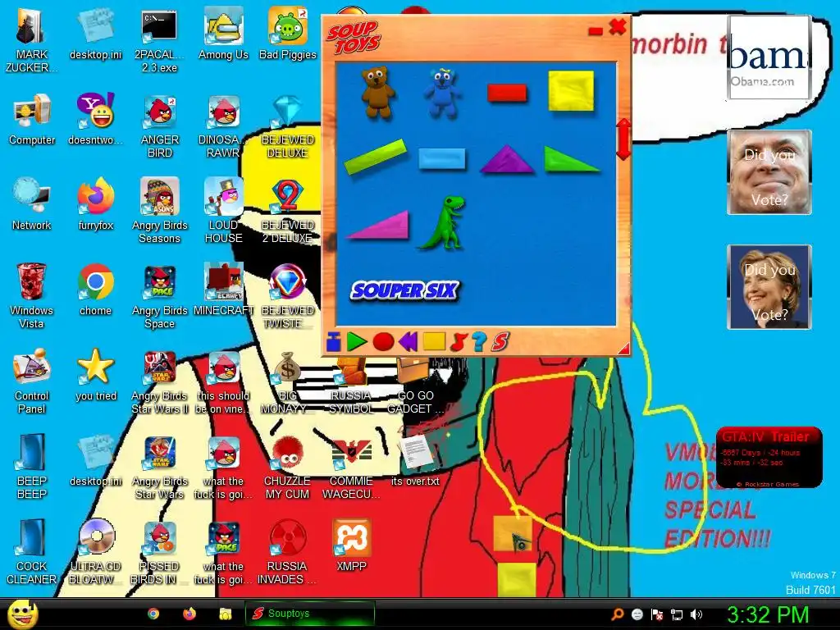
Task: Click the purple rewind arrows button
Action: (x=409, y=341)
